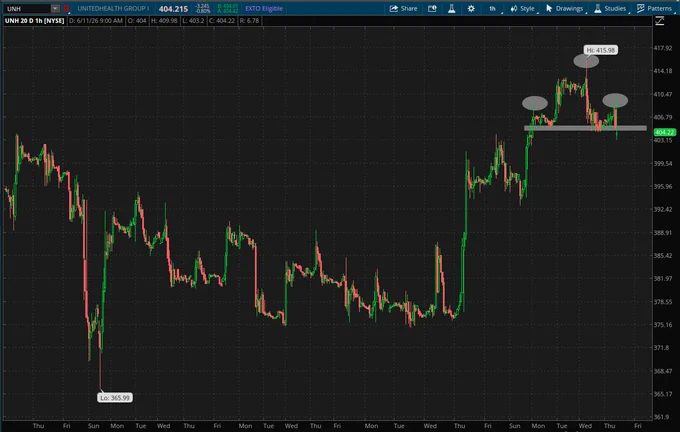Click the Lo: 365.99 price bubble

(114, 397)
